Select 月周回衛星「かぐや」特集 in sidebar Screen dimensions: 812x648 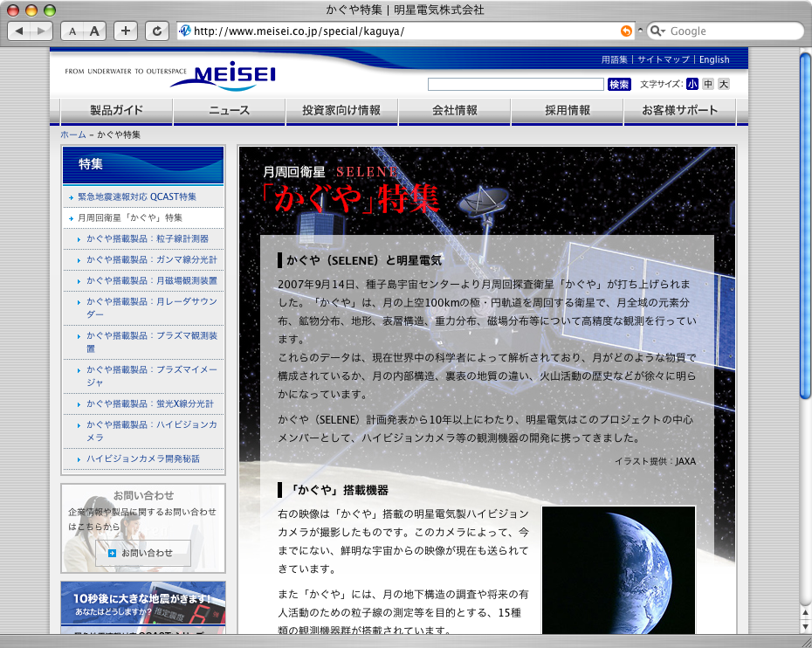pos(130,218)
